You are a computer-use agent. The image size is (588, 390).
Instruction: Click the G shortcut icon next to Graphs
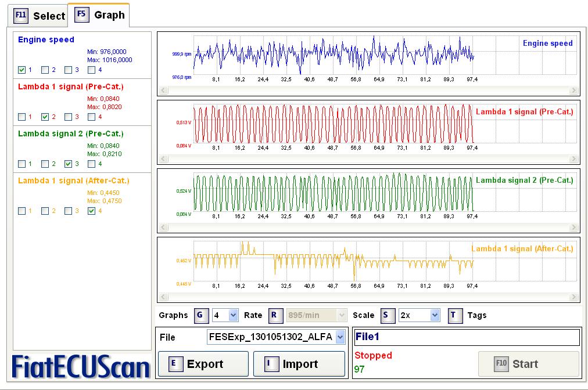click(202, 315)
